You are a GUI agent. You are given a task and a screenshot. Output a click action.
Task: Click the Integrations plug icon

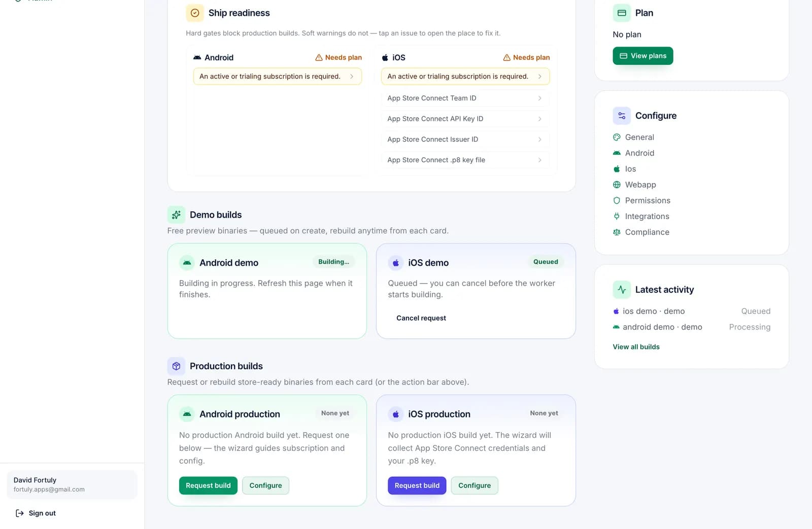coord(617,216)
